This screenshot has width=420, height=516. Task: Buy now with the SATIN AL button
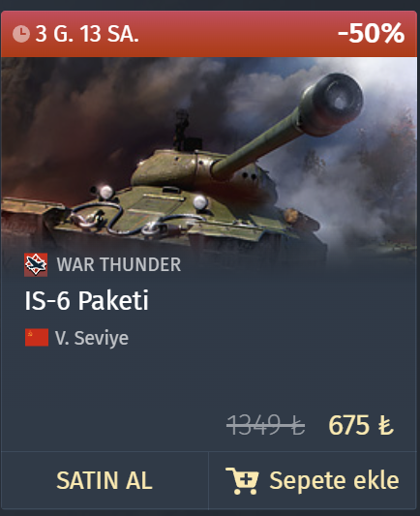coord(105,480)
